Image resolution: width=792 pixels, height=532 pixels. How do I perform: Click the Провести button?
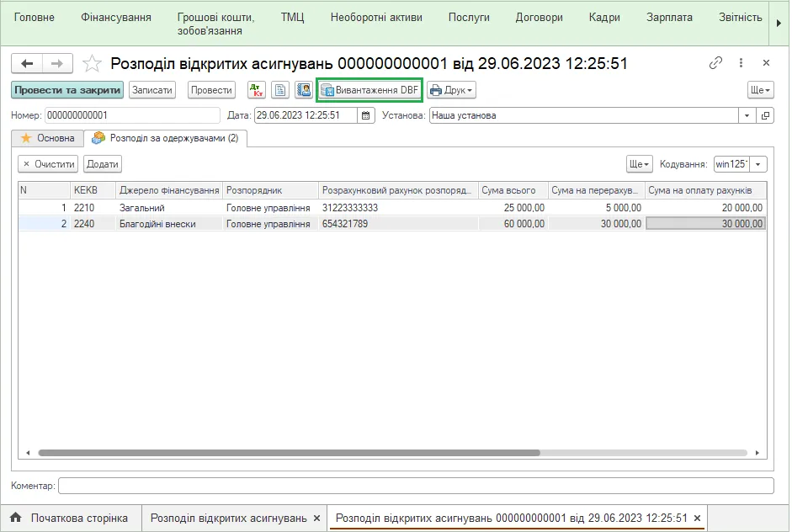click(211, 90)
